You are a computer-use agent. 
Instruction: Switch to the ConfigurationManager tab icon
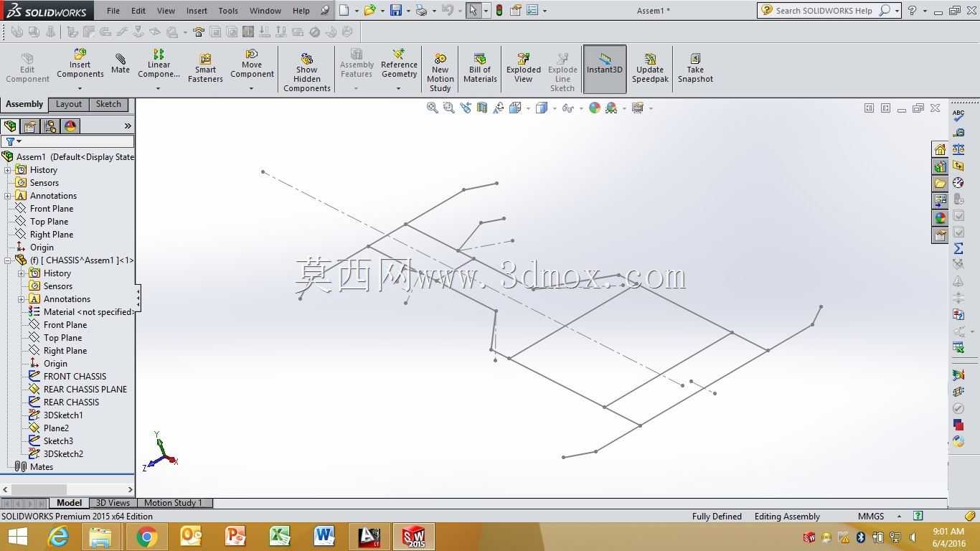(50, 126)
